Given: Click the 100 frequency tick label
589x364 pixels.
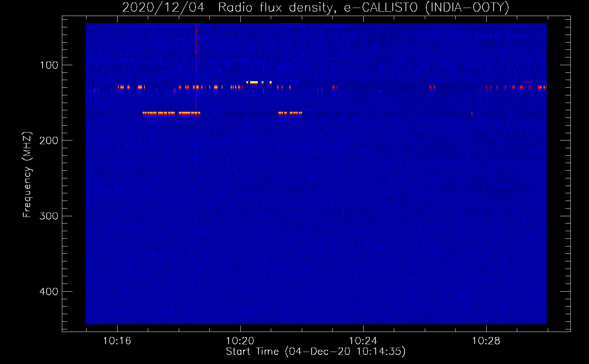Looking at the screenshot, I should [x=49, y=65].
